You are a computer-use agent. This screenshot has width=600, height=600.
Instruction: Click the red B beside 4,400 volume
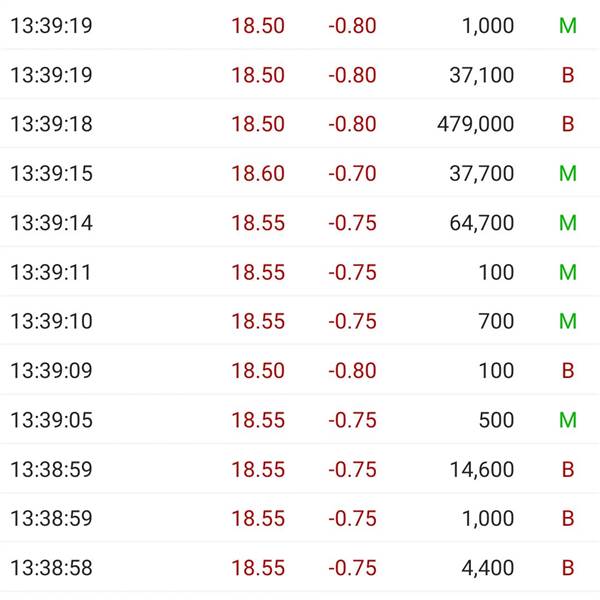pos(568,567)
